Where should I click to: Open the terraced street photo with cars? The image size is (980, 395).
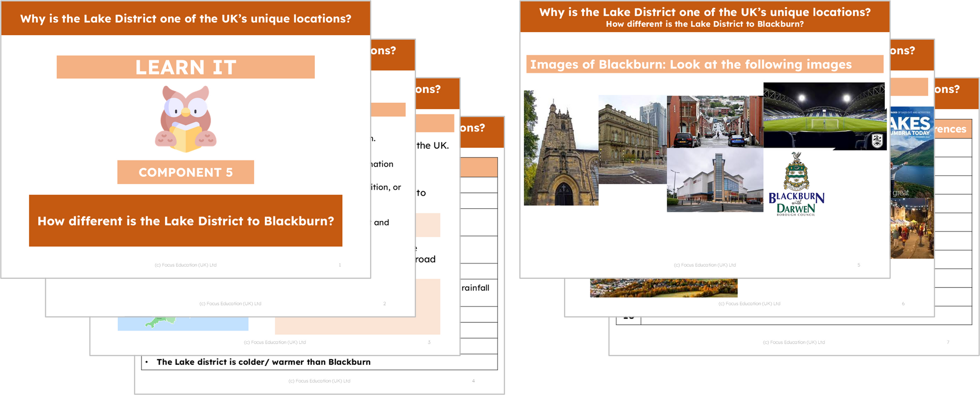pos(715,122)
